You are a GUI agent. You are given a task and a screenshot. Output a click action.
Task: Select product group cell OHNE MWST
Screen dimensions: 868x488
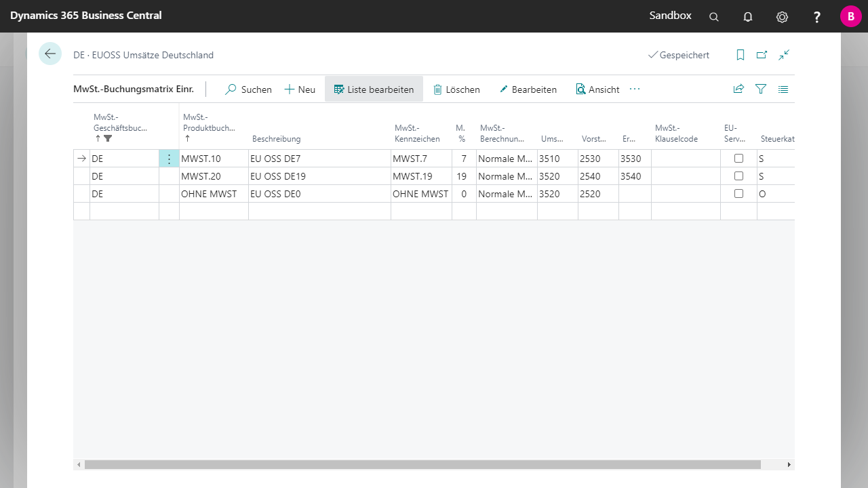214,194
